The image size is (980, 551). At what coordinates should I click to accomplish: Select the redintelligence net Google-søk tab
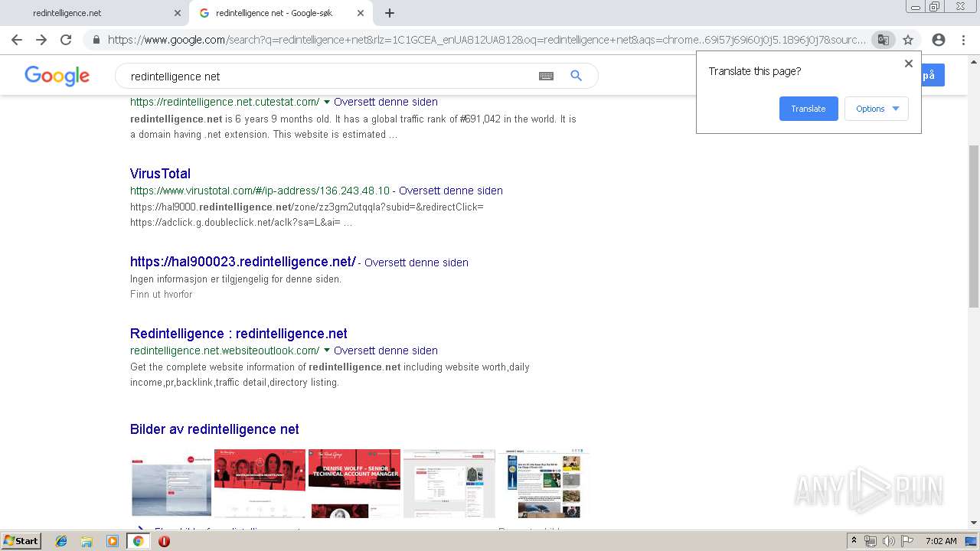tap(281, 13)
